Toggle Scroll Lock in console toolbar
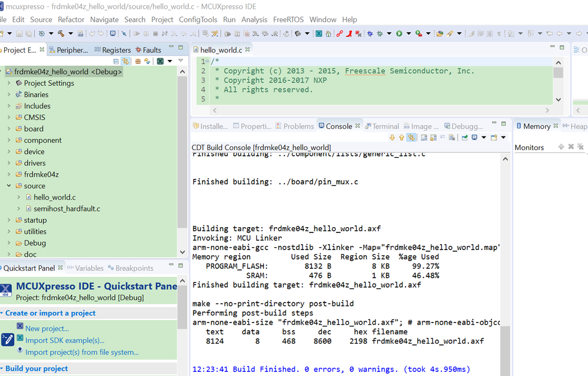The image size is (588, 376). [x=433, y=138]
